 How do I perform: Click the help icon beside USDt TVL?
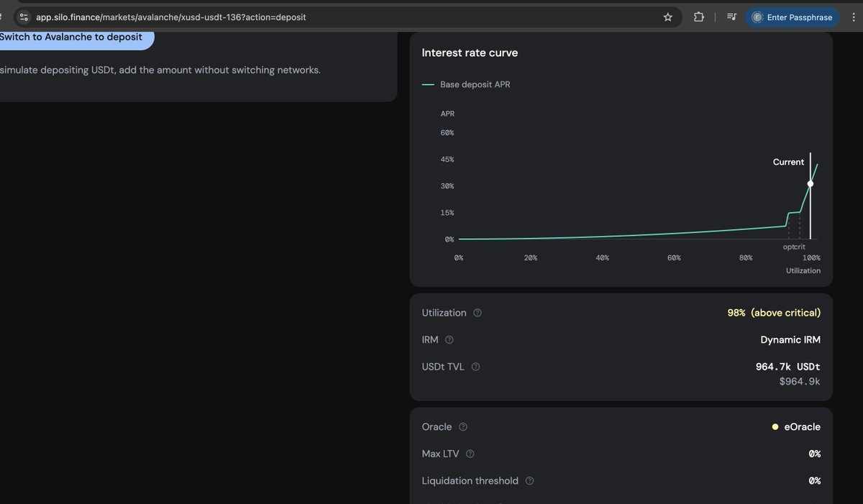click(475, 367)
